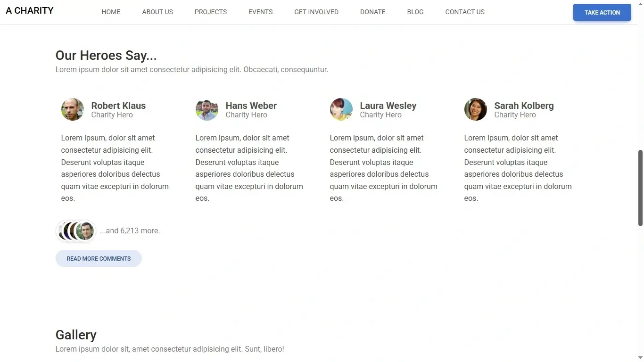Click Sarah Kolberg's profile photo
This screenshot has height=362, width=644.
[x=476, y=109]
